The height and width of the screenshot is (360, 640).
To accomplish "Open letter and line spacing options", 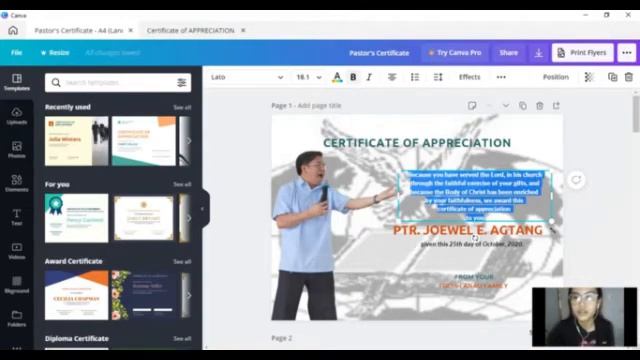I will tap(438, 77).
